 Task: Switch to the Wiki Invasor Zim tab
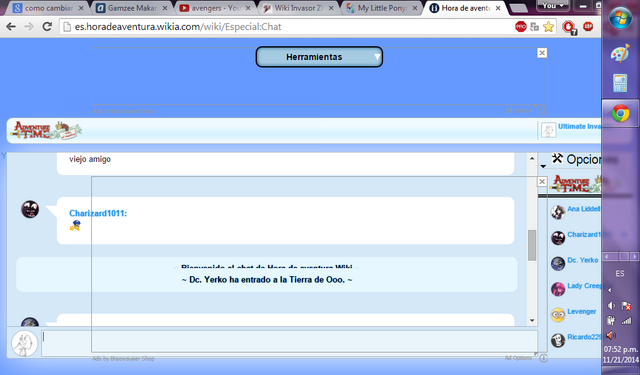[x=298, y=8]
